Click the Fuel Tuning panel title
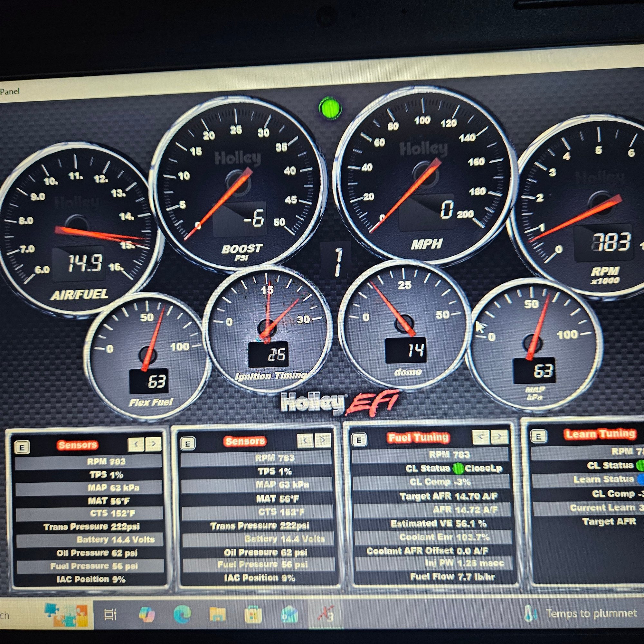 pyautogui.click(x=418, y=438)
